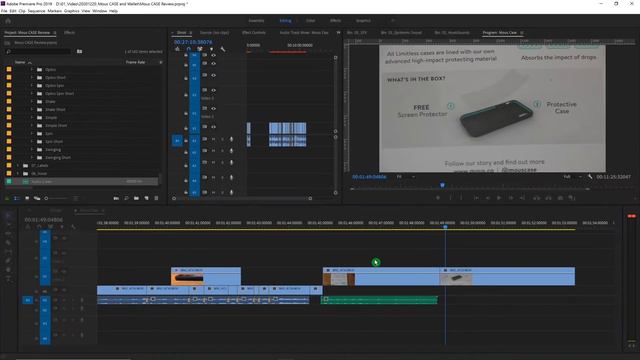The width and height of the screenshot is (640, 360).
Task: Click the Short timeline horizontal zoom bar
Action: point(242,198)
